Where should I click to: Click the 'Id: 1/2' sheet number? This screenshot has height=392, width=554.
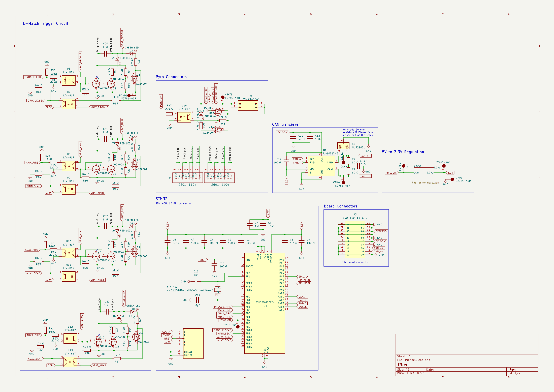[x=515, y=373]
